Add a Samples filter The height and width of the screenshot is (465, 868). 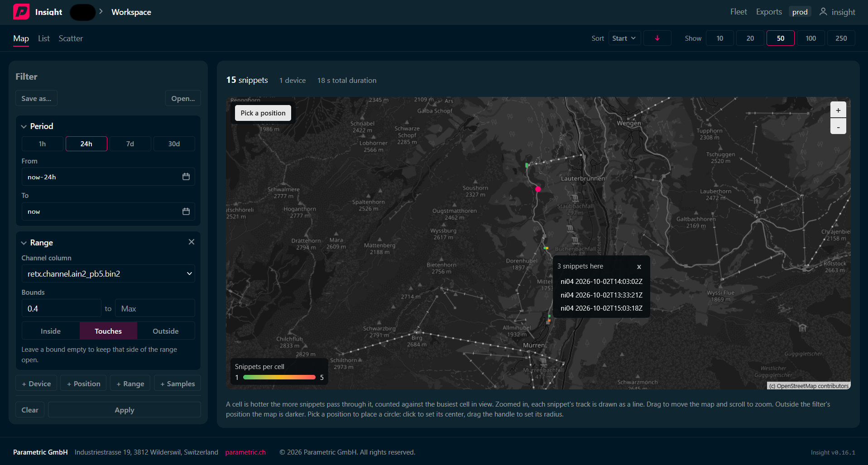(x=177, y=384)
